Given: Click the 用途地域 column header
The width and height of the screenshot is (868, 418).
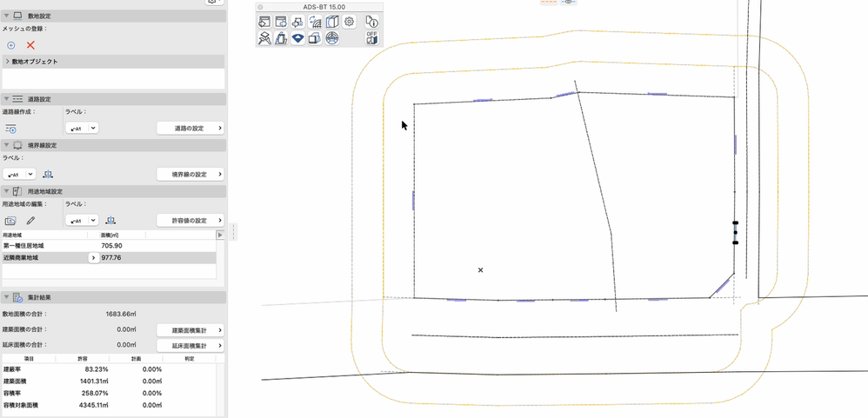Looking at the screenshot, I should click(x=11, y=235).
